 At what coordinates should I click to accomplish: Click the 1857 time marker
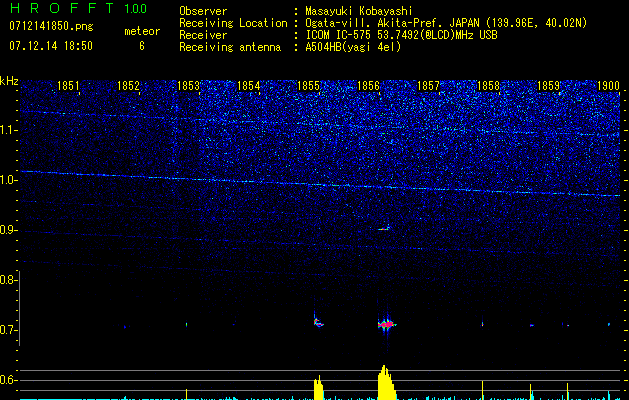pos(428,85)
